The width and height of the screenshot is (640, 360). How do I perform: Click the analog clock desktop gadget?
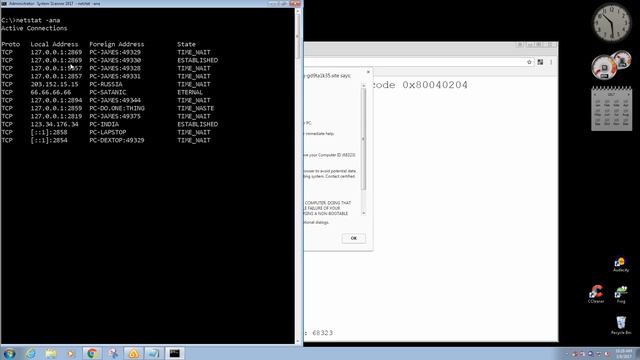pyautogui.click(x=611, y=22)
